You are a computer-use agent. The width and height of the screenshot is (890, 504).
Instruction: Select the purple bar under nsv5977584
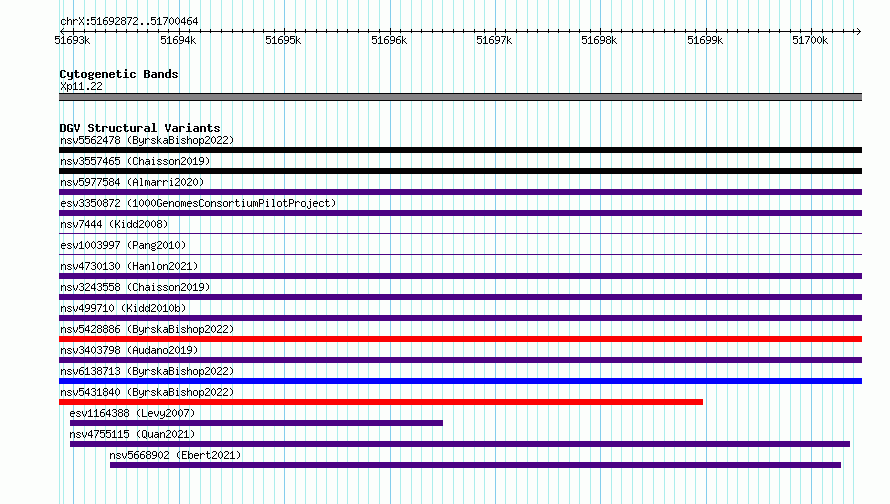click(460, 192)
